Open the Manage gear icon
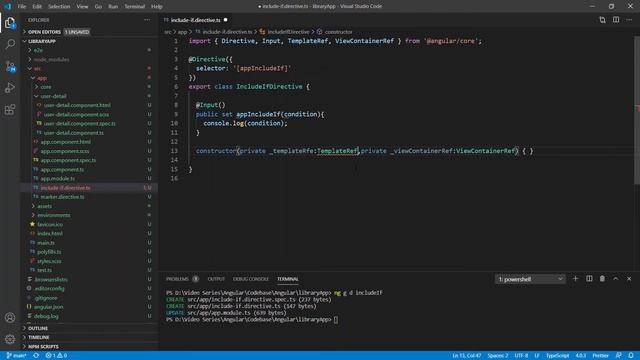The image size is (640, 360). [x=10, y=339]
